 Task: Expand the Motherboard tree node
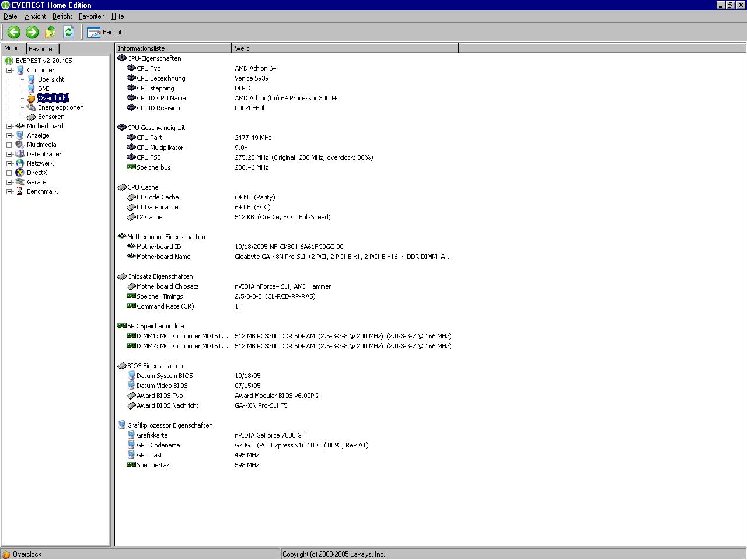[9, 126]
